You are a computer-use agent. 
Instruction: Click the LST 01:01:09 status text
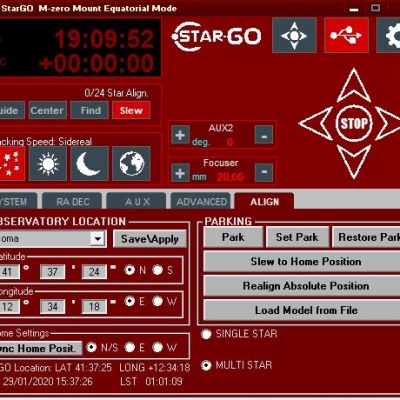click(x=151, y=381)
